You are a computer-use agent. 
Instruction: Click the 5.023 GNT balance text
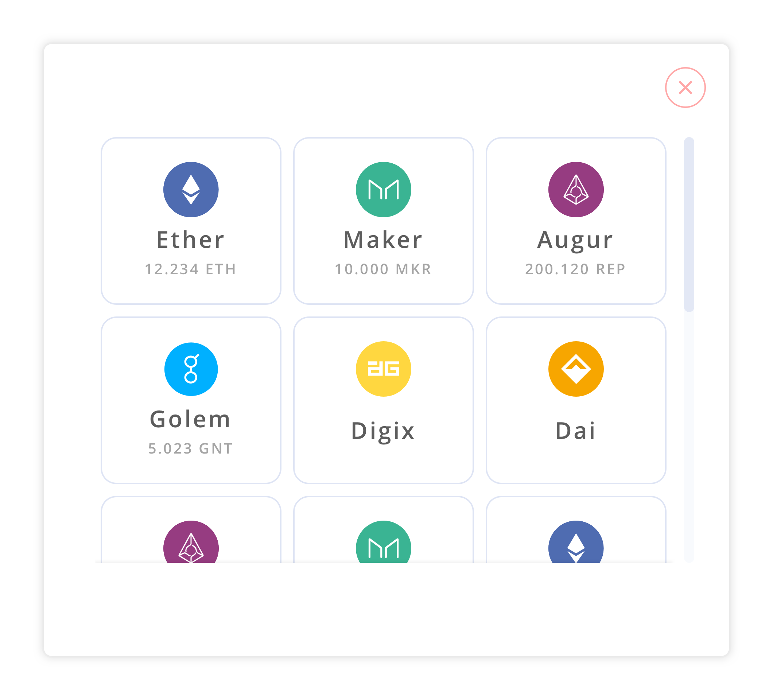pos(190,448)
